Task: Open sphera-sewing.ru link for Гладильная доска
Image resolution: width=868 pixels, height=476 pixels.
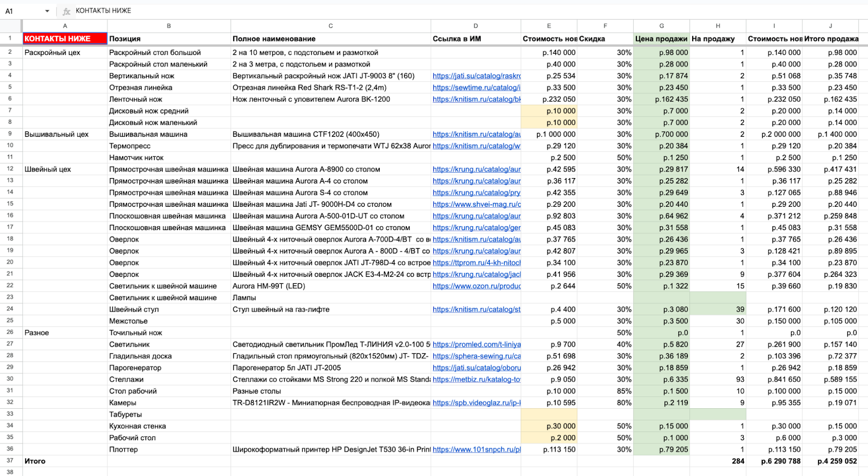Action: click(x=476, y=356)
